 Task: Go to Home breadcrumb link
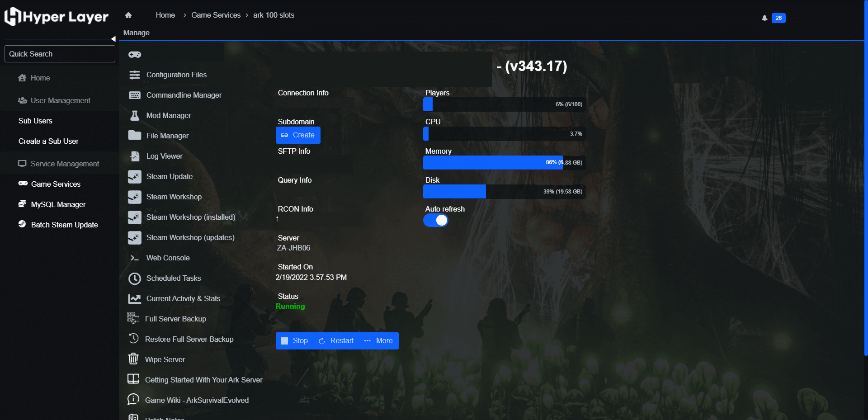point(165,15)
